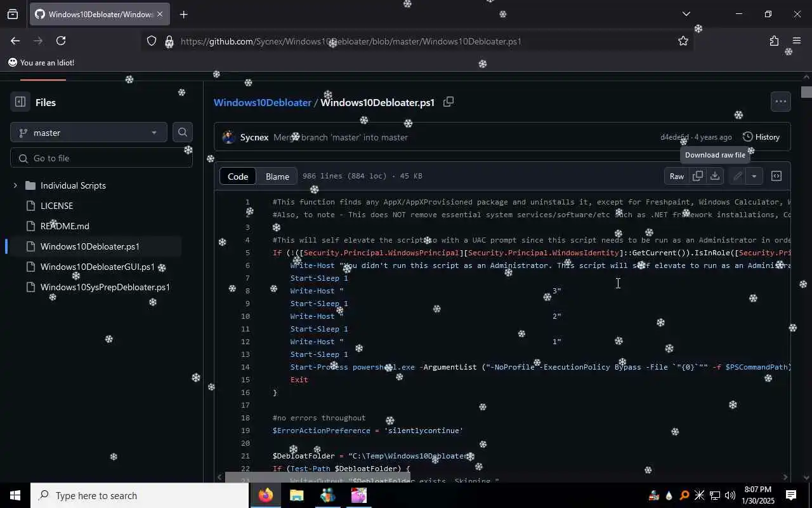The image size is (812, 508).
Task: Open Sycnex author profile link
Action: pyautogui.click(x=254, y=137)
